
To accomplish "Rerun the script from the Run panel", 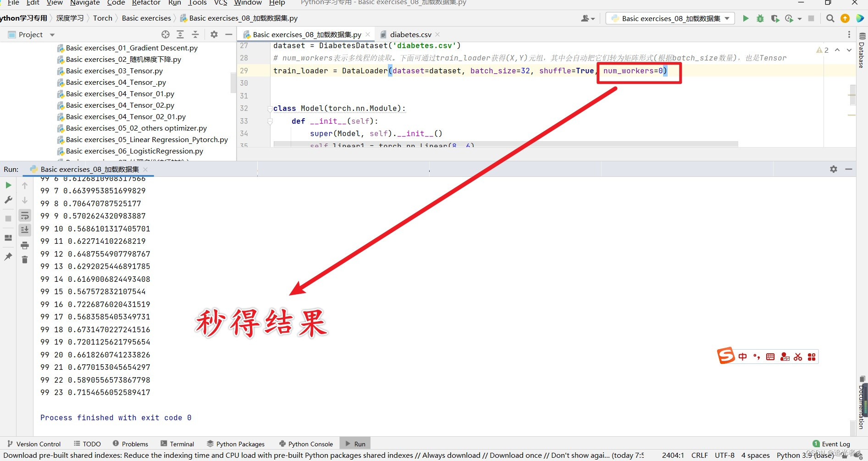I will pyautogui.click(x=8, y=185).
